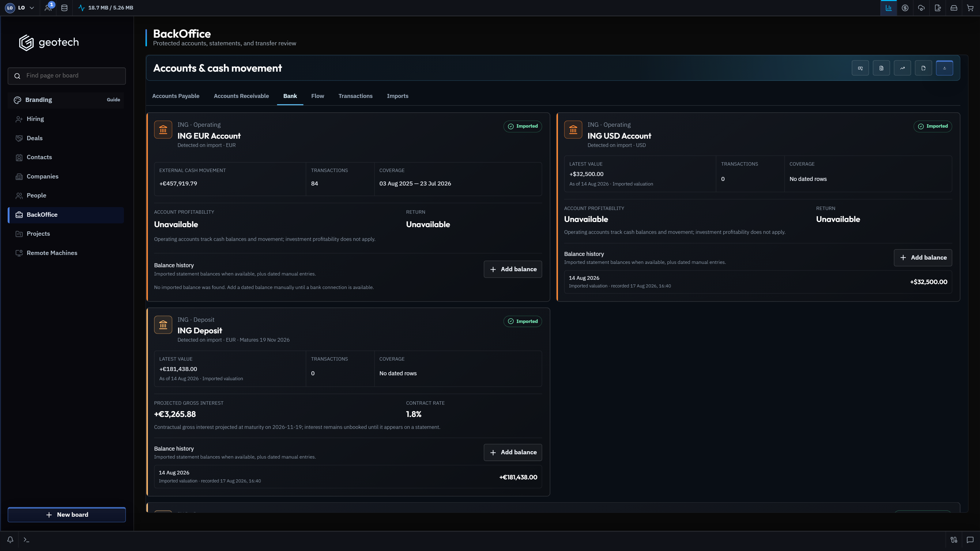Open the shopping cart icon
The width and height of the screenshot is (980, 551).
970,8
